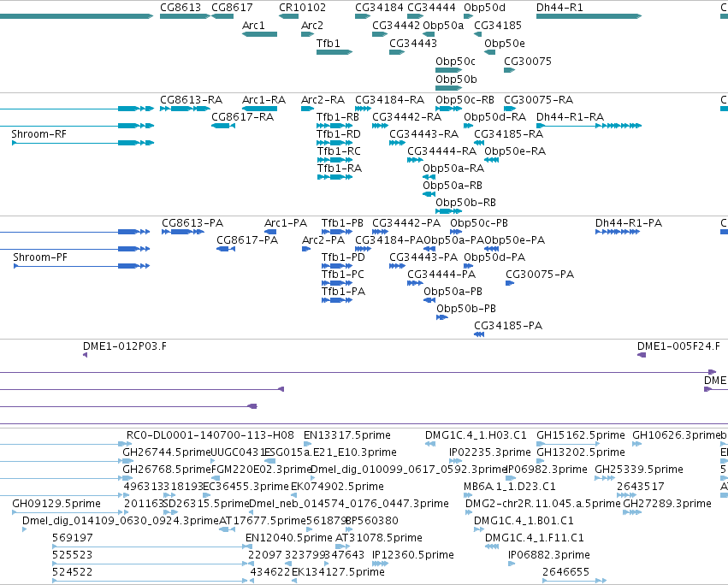
Task: Select the Tfb1-PB protein feature
Action: (337, 232)
